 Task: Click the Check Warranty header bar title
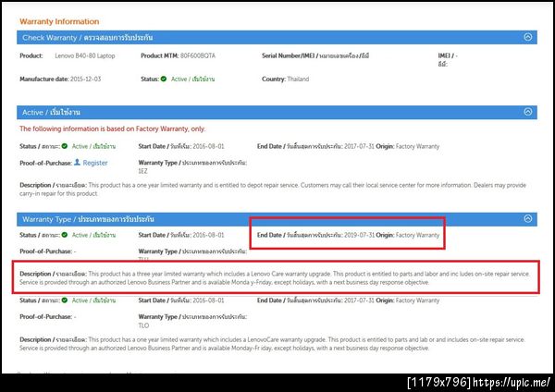click(88, 38)
